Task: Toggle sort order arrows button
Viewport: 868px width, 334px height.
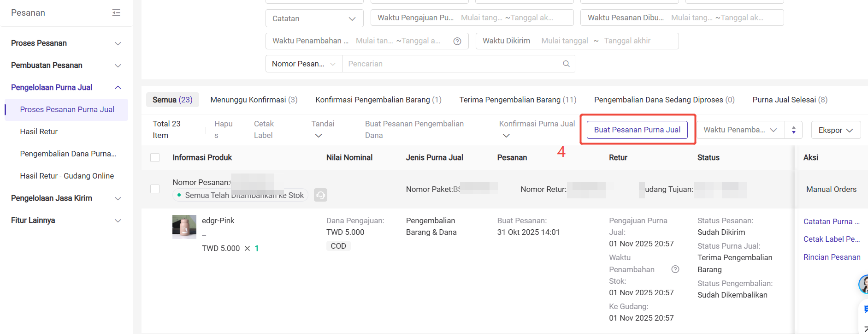Action: [793, 130]
